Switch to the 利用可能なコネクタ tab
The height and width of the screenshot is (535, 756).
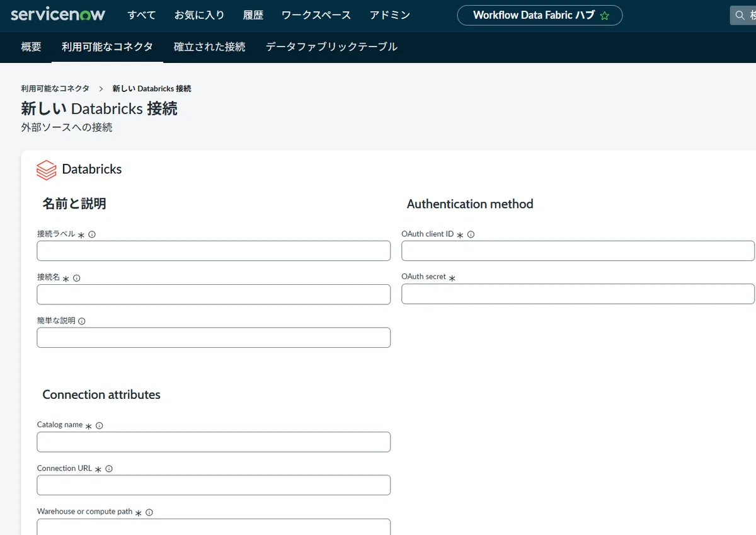tap(107, 47)
